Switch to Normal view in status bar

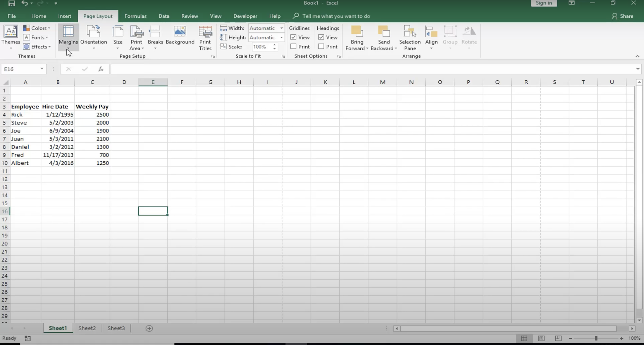[x=524, y=338]
